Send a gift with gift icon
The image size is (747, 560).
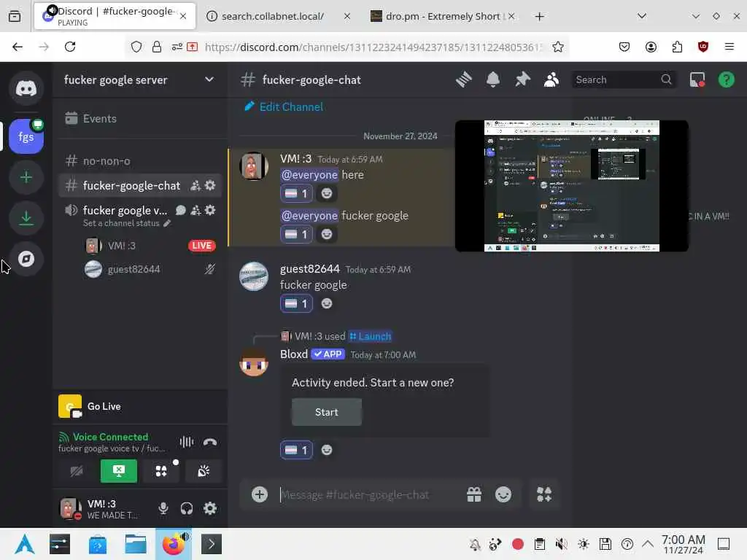(x=474, y=494)
